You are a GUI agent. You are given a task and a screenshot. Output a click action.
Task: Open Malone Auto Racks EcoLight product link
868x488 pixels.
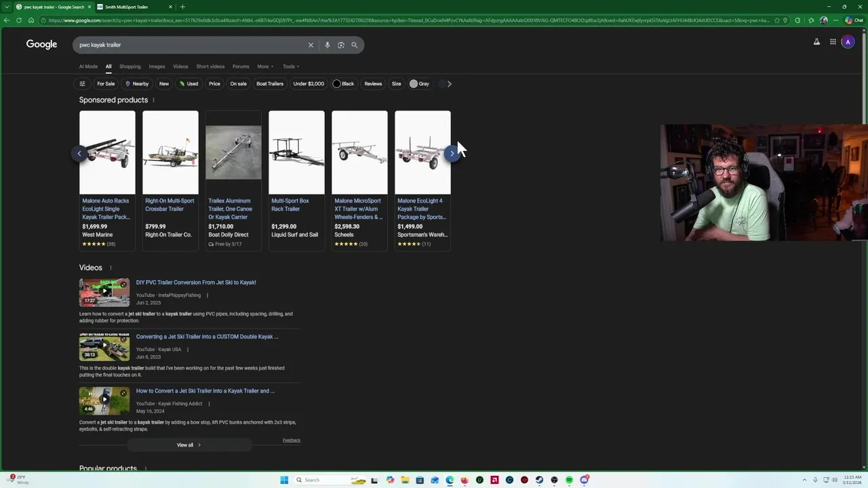(106, 209)
